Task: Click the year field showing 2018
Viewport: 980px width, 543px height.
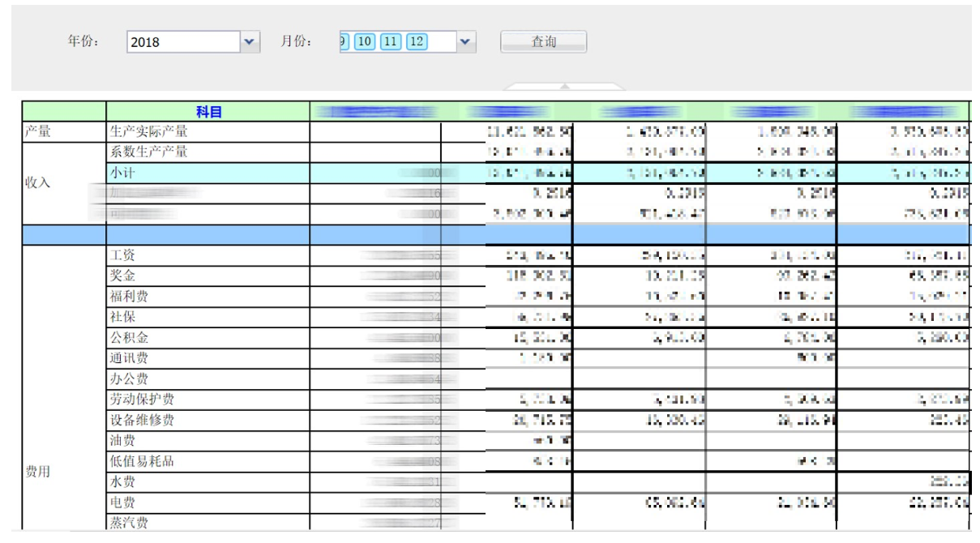Action: coord(183,41)
